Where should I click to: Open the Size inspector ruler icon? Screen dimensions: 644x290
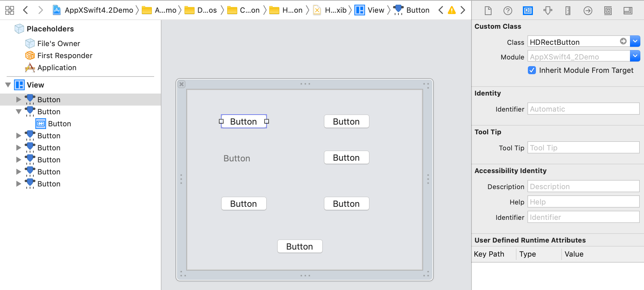click(x=568, y=11)
